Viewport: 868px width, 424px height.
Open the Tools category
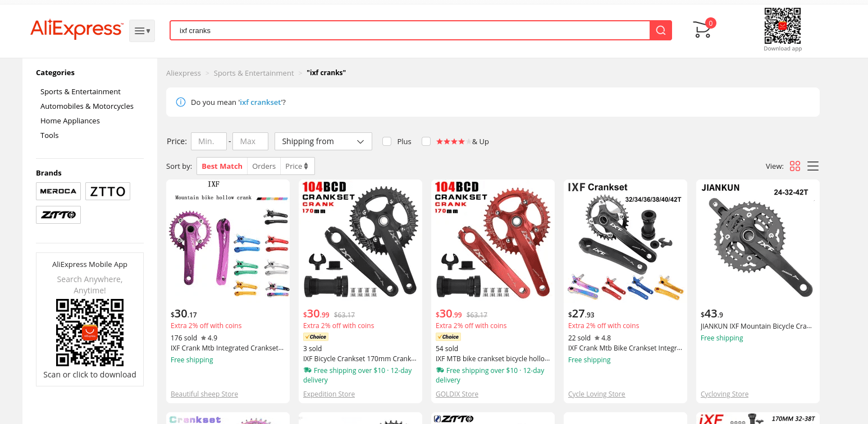[49, 135]
